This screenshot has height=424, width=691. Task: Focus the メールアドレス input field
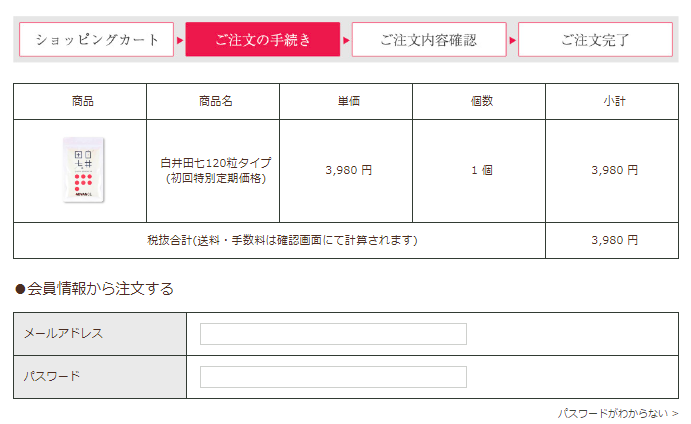(333, 334)
